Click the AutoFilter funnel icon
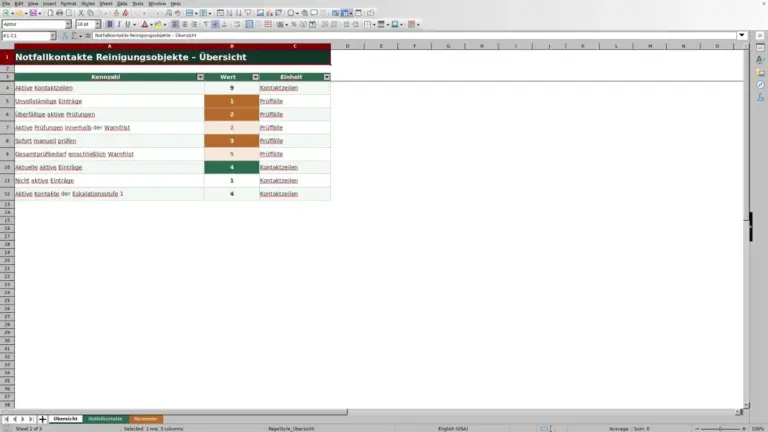This screenshot has width=768, height=432. click(248, 13)
